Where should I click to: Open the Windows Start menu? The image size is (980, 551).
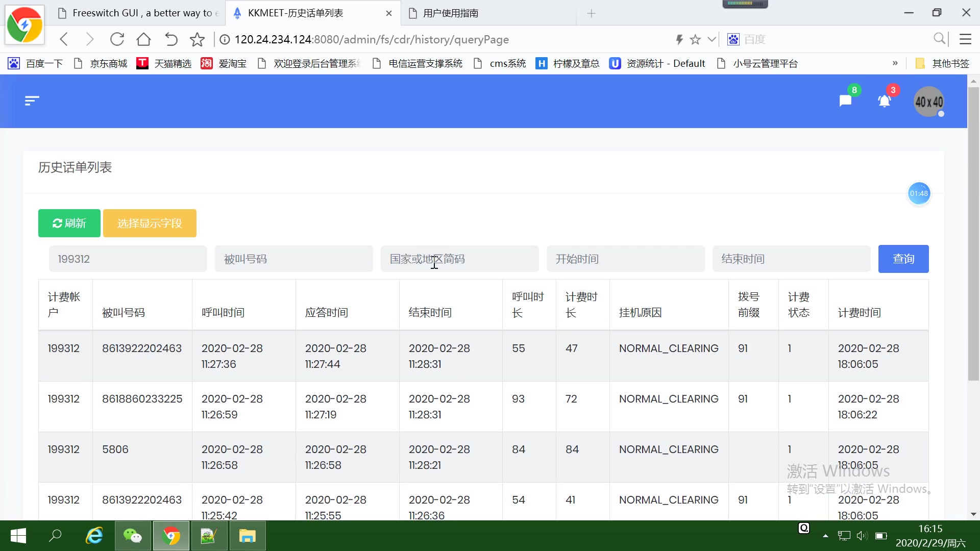(x=18, y=536)
